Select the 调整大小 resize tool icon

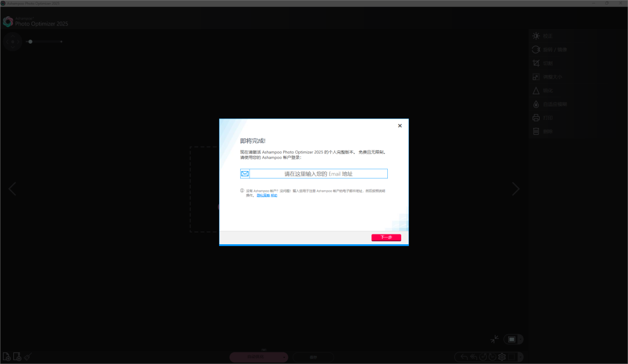tap(536, 77)
